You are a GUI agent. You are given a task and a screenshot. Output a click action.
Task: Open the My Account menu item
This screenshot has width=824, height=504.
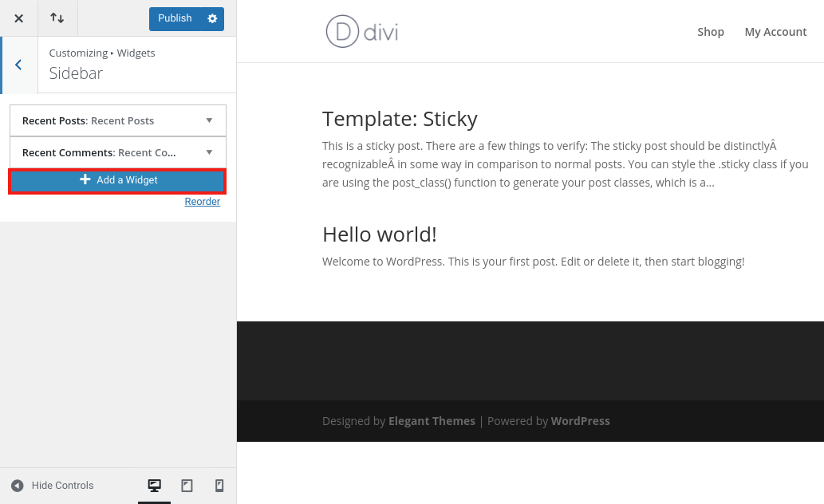pyautogui.click(x=775, y=32)
